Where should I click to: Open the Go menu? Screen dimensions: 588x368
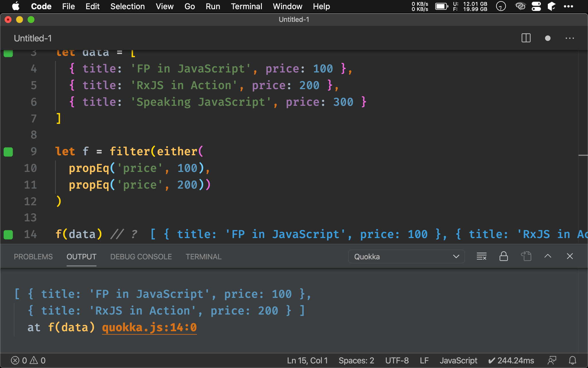(x=189, y=6)
